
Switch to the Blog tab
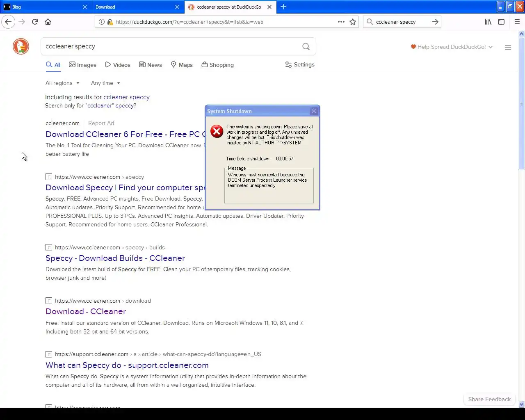[46, 7]
